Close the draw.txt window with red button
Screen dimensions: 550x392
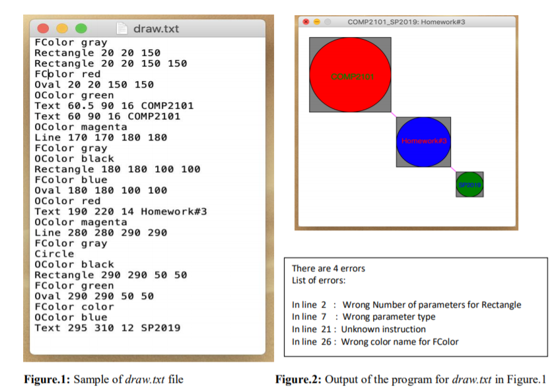[43, 28]
